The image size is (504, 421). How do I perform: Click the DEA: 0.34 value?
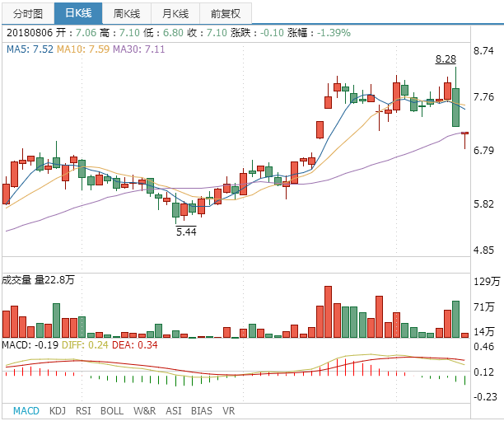click(135, 345)
